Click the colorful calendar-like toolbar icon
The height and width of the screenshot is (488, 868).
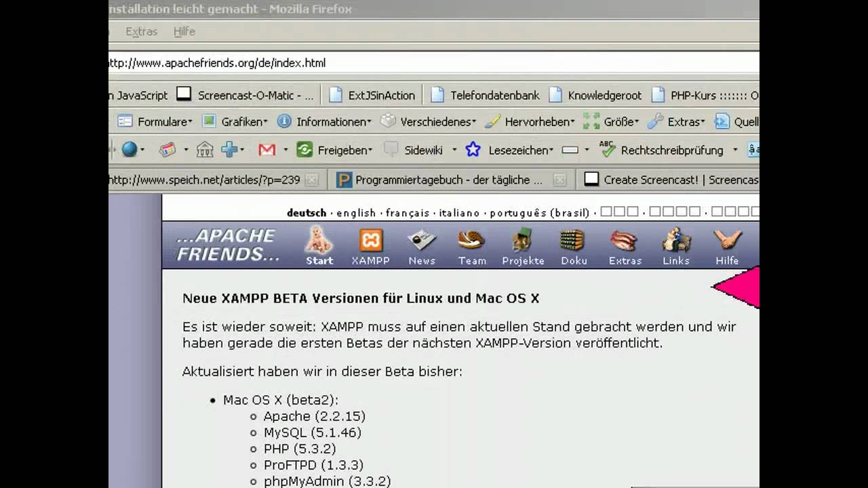click(x=167, y=150)
